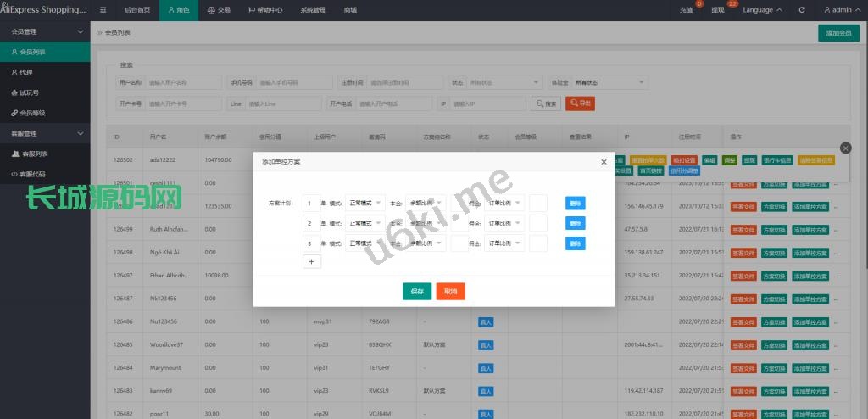Click the hamburger menu collapse icon
Screen dimensions: 868x419
tap(103, 10)
